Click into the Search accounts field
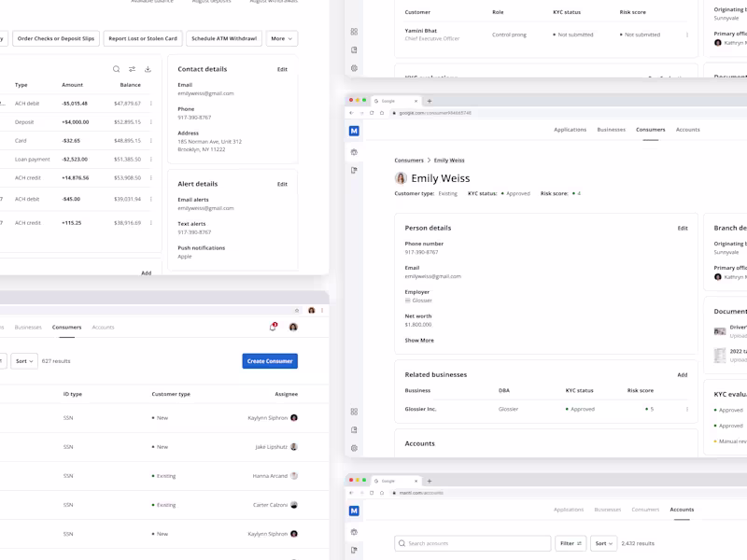 point(472,543)
